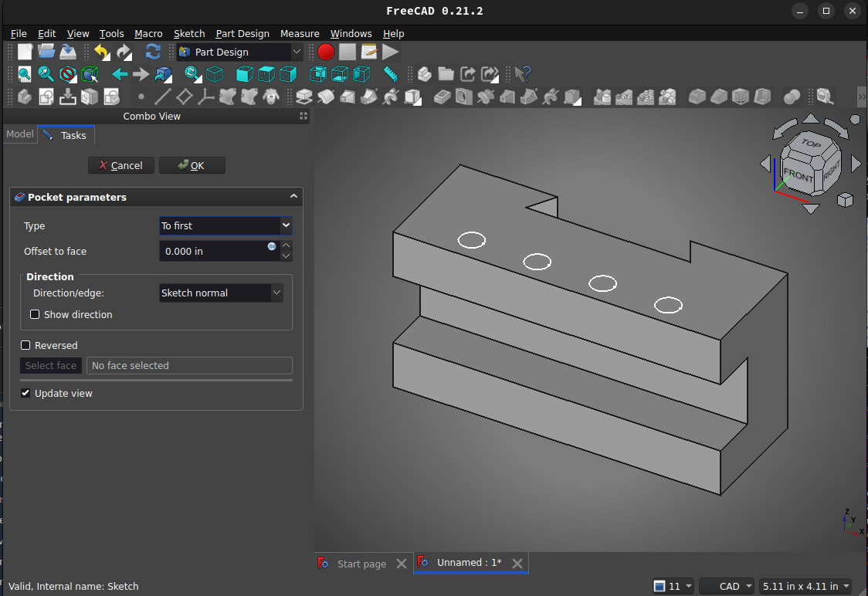
Task: Open the navigation cube mini-cube menu
Action: click(x=845, y=200)
